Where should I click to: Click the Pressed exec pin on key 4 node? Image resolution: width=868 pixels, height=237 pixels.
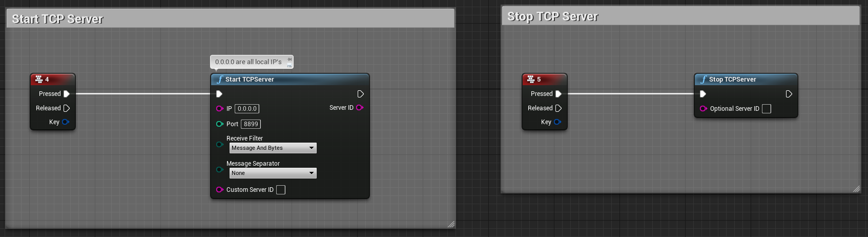(67, 94)
